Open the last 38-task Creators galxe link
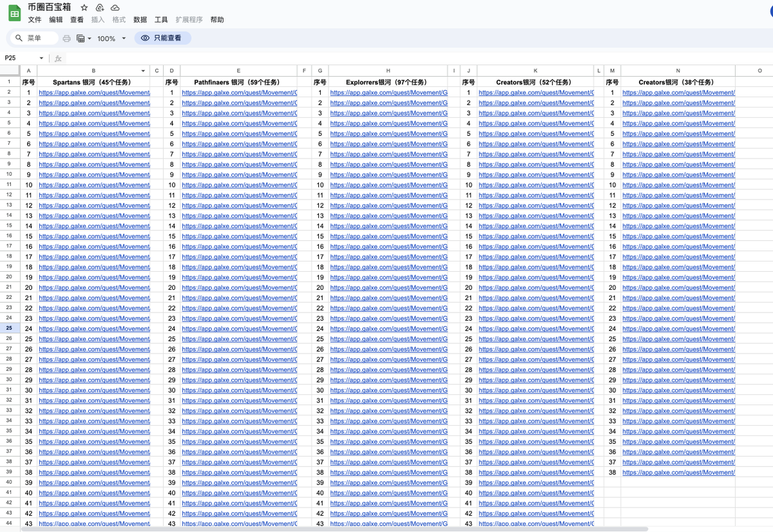This screenshot has height=532, width=773. [678, 473]
